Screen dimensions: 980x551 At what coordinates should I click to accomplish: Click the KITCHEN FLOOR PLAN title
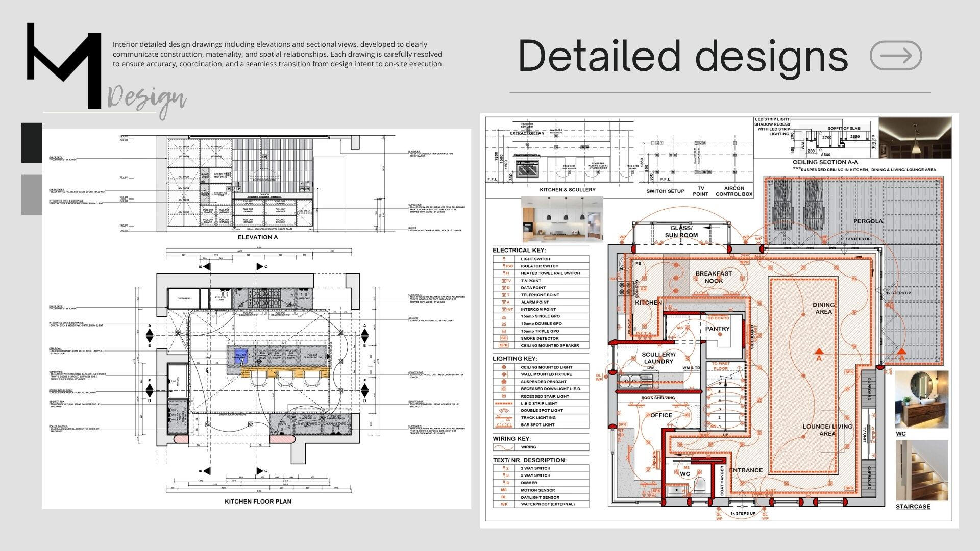(258, 502)
